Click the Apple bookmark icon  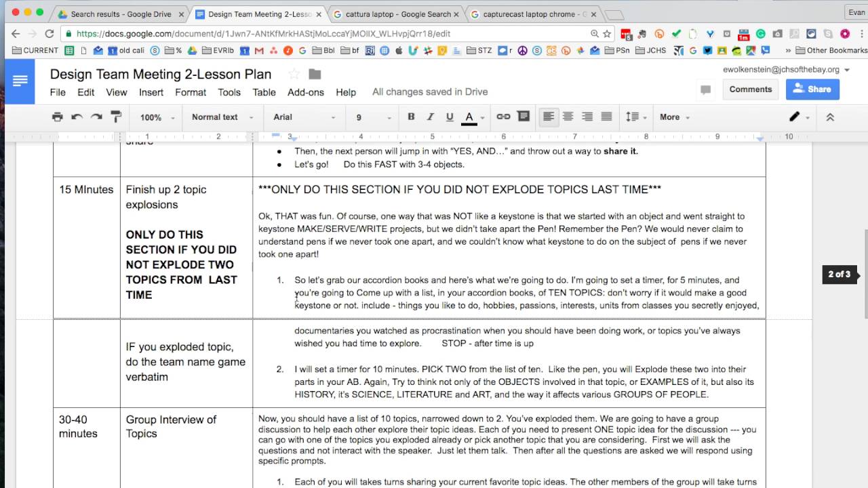[399, 50]
